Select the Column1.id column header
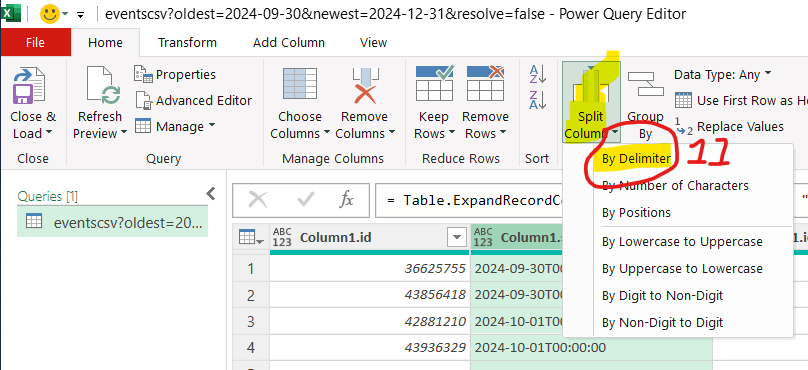 tap(369, 238)
